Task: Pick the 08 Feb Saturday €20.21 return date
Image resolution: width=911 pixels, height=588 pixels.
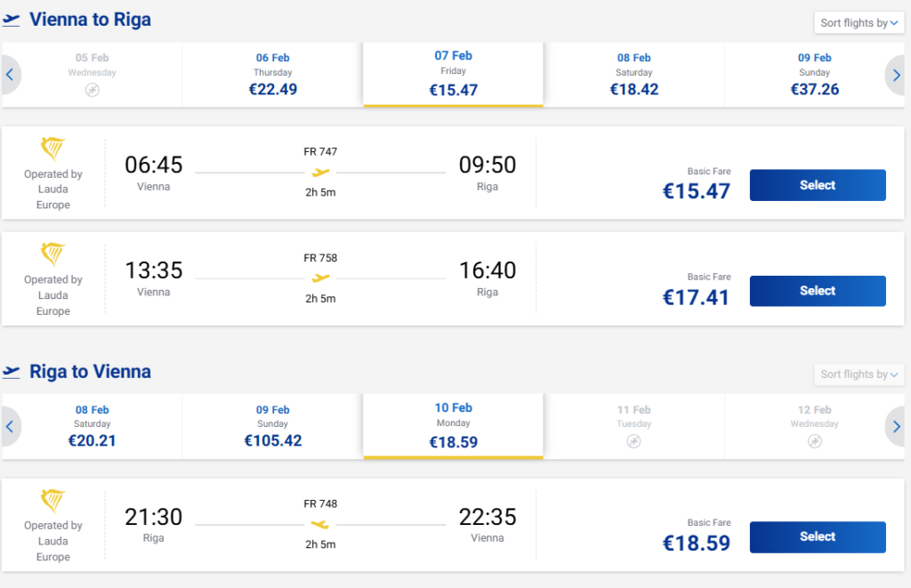Action: (x=93, y=426)
